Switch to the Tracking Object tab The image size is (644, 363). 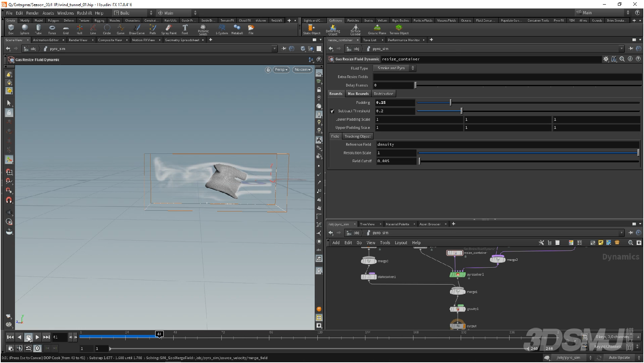pos(357,137)
